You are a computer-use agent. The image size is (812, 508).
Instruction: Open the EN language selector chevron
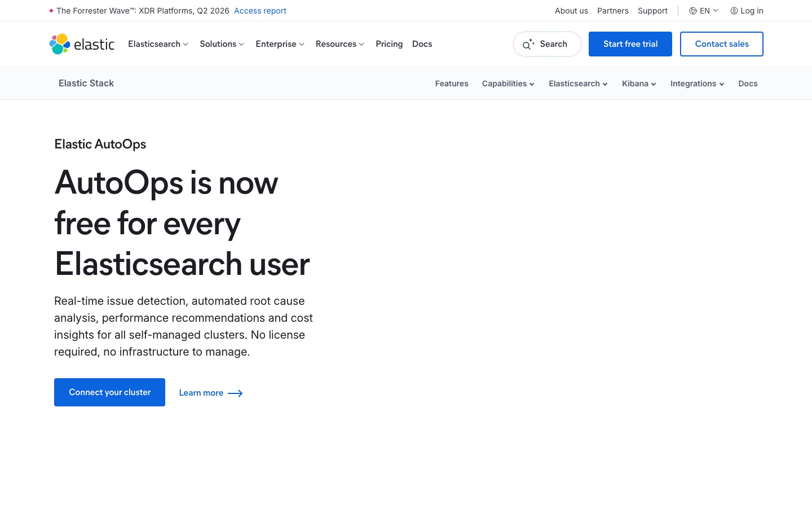(716, 11)
